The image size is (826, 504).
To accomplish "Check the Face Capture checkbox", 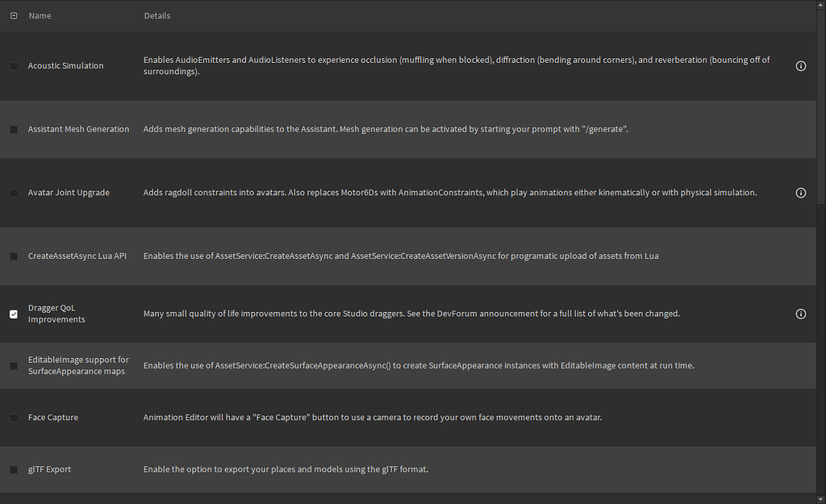I will pos(13,418).
